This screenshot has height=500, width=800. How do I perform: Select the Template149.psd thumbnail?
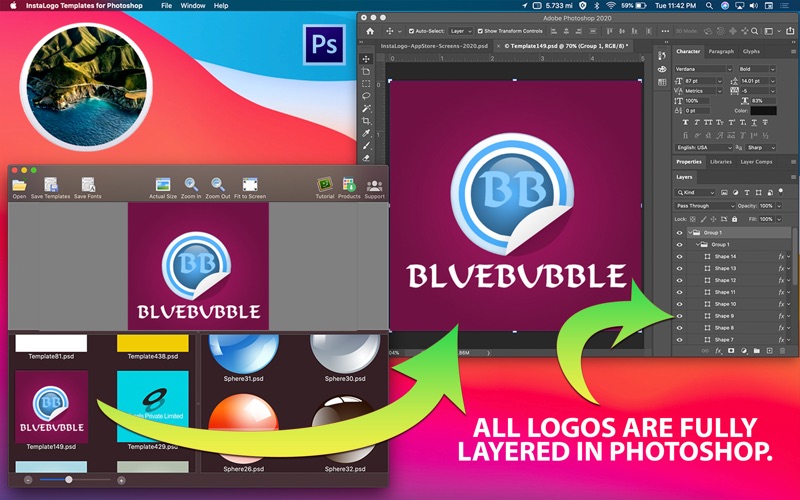tap(52, 407)
